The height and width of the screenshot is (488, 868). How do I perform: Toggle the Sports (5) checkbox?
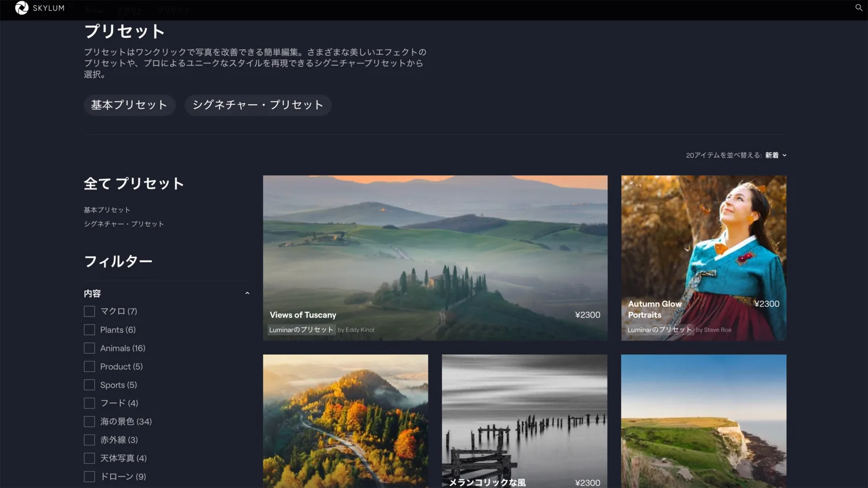point(89,385)
